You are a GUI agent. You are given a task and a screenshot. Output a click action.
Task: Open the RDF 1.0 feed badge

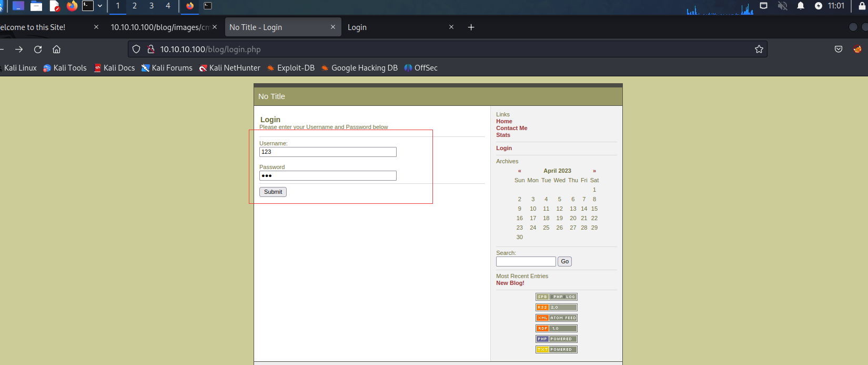click(557, 329)
